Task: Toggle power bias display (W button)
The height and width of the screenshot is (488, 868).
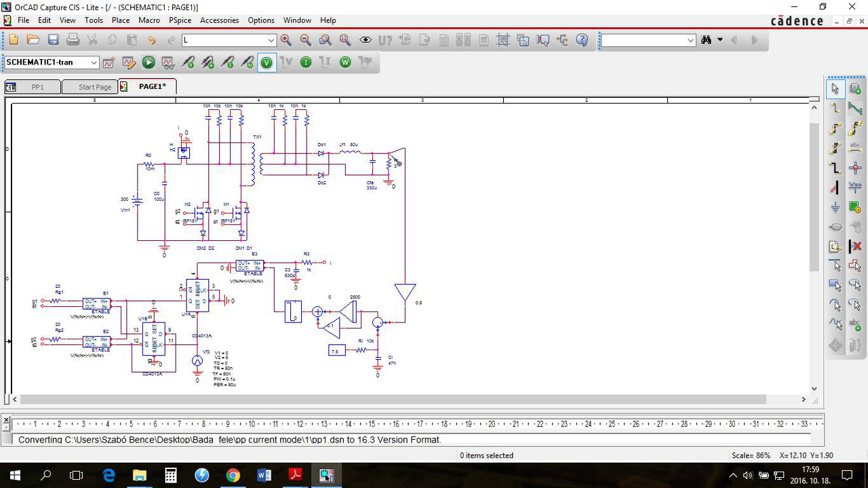Action: pos(345,62)
